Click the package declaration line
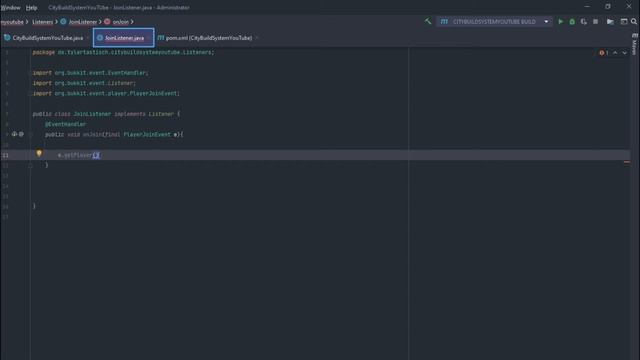 coord(123,52)
